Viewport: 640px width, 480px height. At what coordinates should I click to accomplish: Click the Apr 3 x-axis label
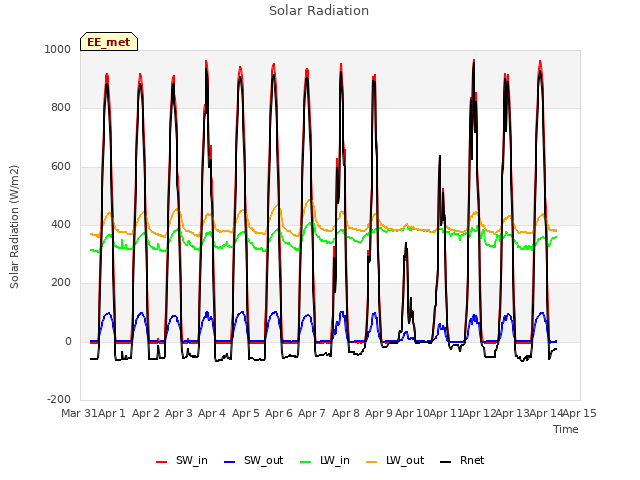(x=179, y=413)
